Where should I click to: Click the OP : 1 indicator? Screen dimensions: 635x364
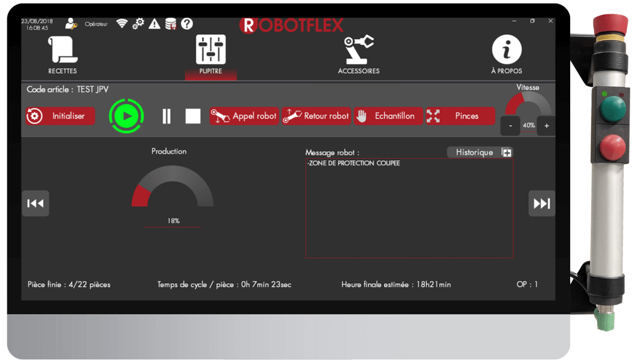(x=527, y=285)
